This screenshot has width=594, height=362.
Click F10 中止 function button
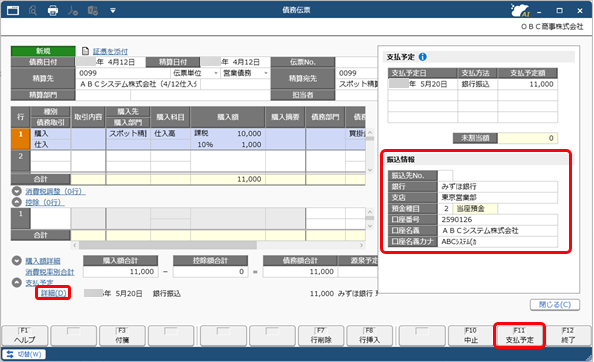coord(471,336)
